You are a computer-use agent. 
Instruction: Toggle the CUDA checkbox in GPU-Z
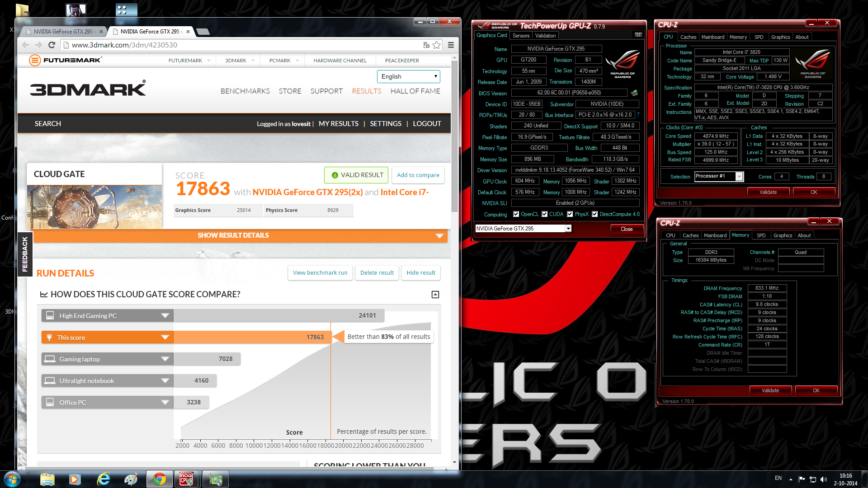(x=545, y=214)
